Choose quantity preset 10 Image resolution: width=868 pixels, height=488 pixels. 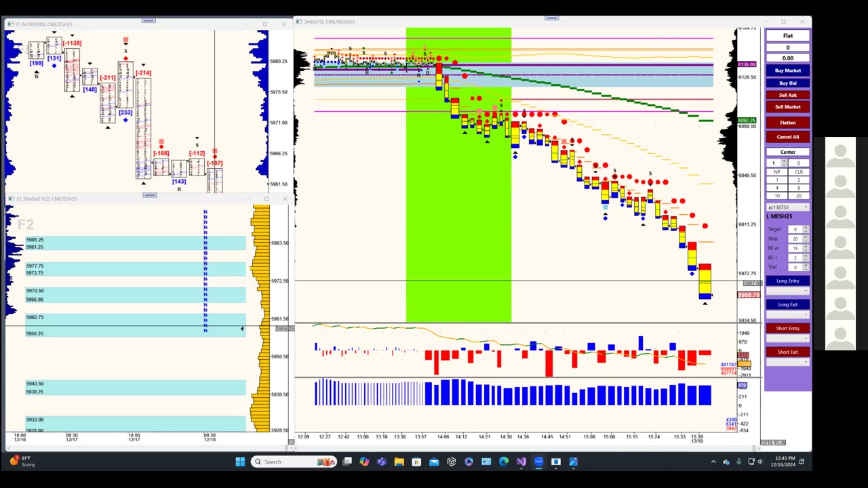point(777,196)
